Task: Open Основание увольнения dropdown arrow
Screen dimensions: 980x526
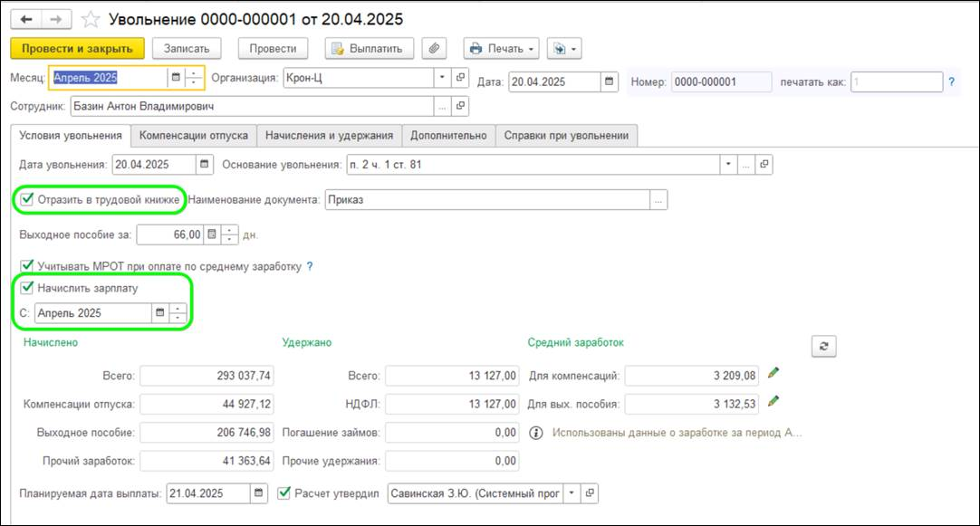Action: click(x=727, y=165)
